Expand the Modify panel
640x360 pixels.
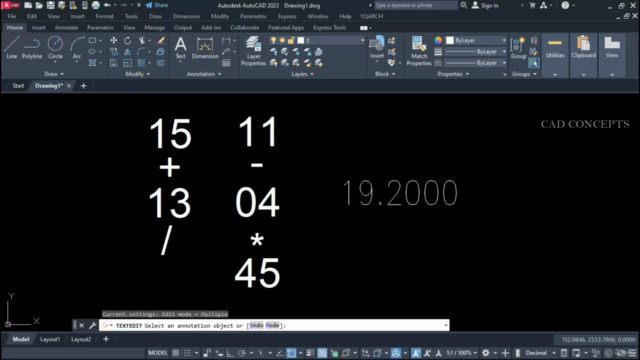click(138, 74)
